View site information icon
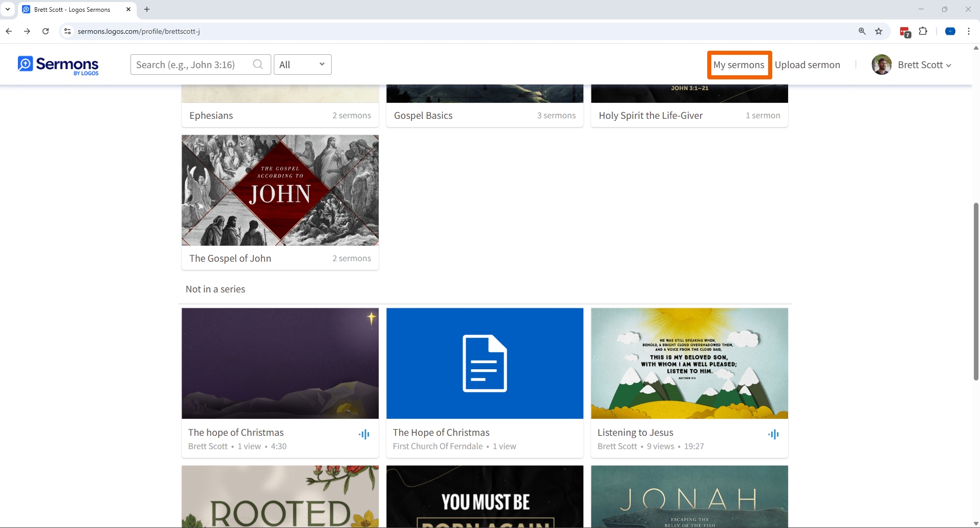Screen dimensions: 980x528 click(67, 31)
